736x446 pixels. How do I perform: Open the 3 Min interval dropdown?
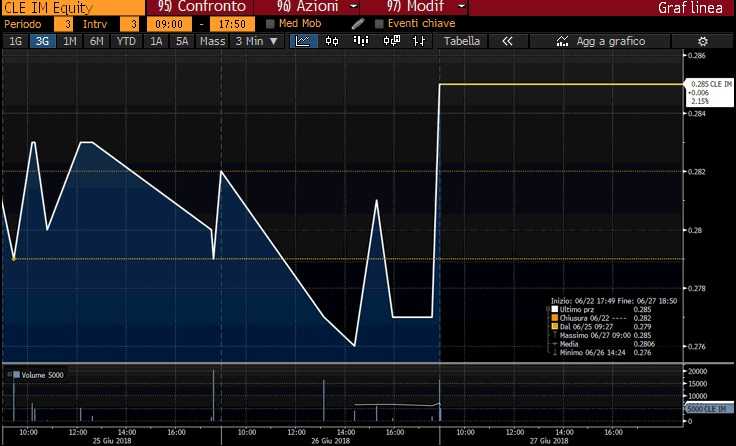click(257, 41)
